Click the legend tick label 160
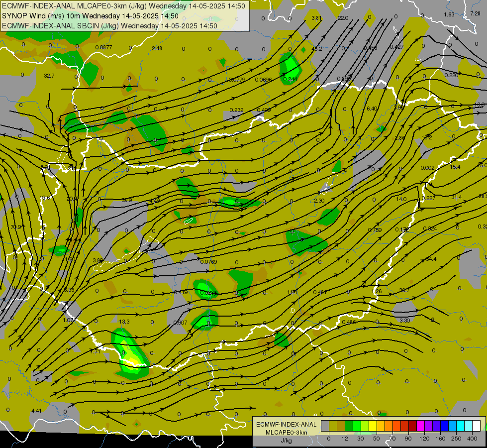The width and height of the screenshot is (487, 448). coord(440,439)
